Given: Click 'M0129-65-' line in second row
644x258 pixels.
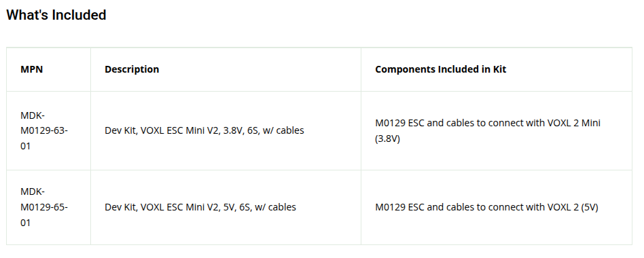Looking at the screenshot, I should (44, 207).
